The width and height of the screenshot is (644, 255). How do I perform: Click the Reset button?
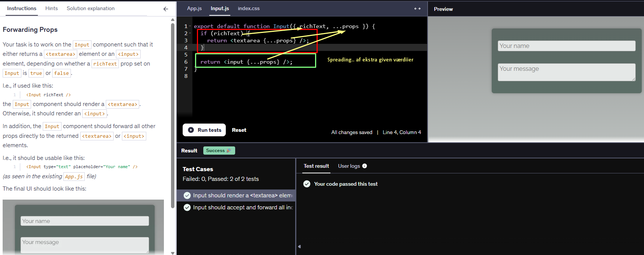point(239,130)
